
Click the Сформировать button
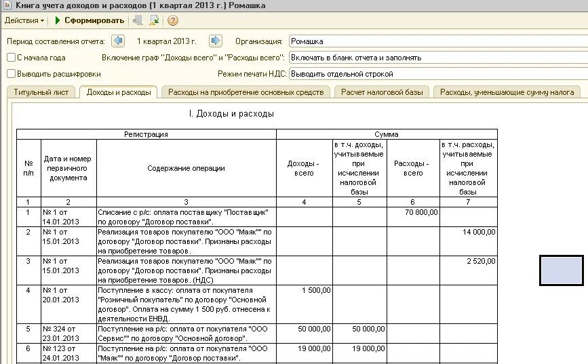pyautogui.click(x=90, y=20)
